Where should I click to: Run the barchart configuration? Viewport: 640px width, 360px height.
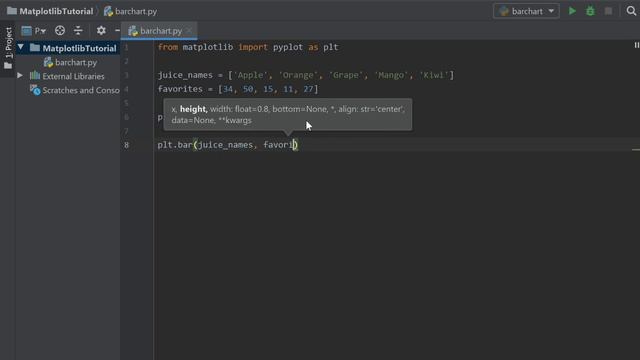pyautogui.click(x=572, y=11)
